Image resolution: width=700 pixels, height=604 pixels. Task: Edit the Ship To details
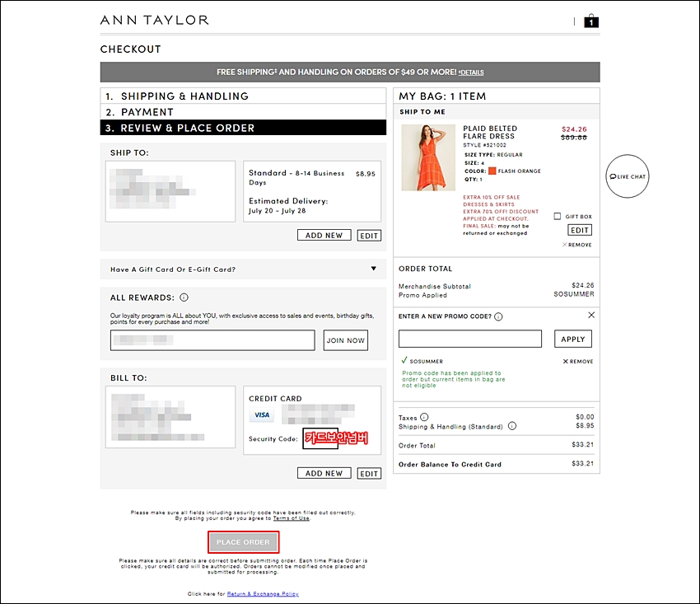(369, 236)
